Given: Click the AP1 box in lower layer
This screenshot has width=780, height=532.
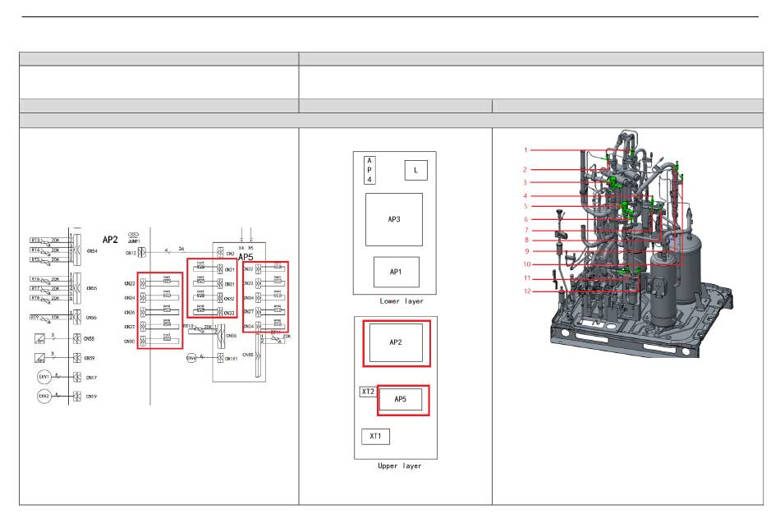Looking at the screenshot, I should click(396, 272).
